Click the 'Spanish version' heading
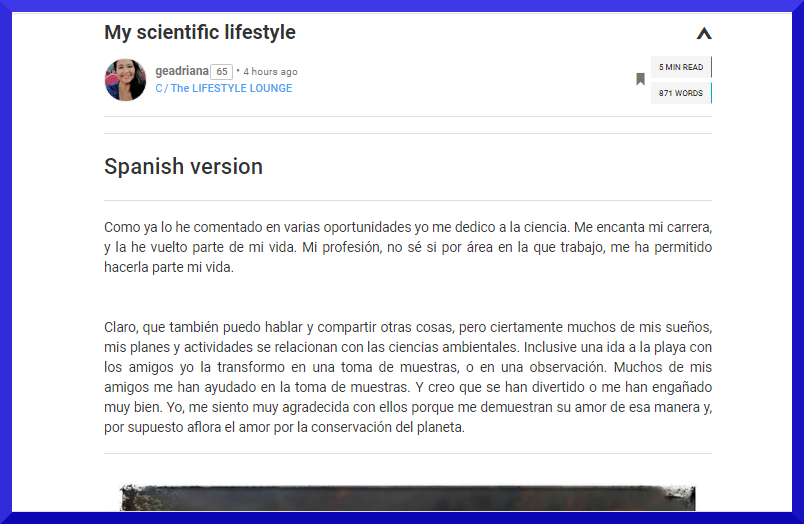The image size is (804, 524). click(184, 167)
